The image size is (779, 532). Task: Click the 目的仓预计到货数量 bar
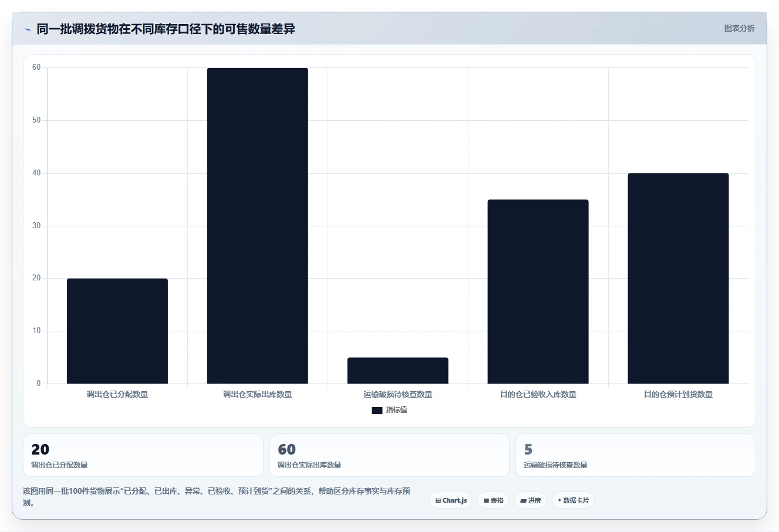pyautogui.click(x=679, y=279)
